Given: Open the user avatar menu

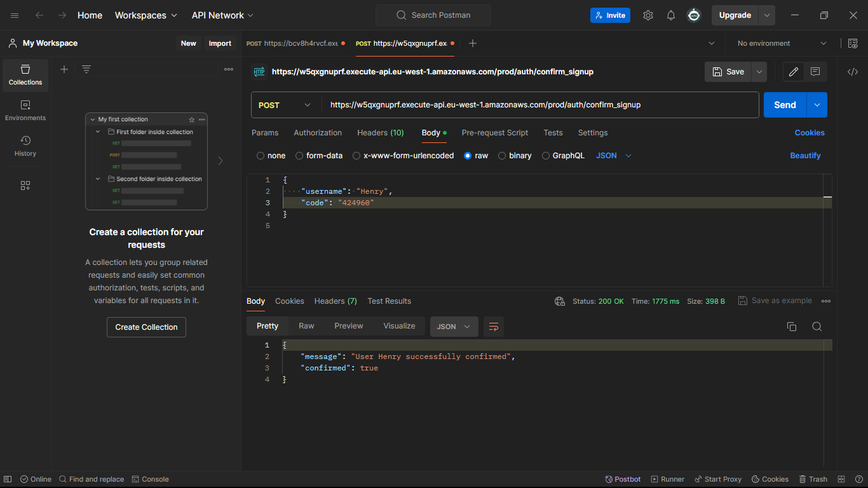Looking at the screenshot, I should (694, 15).
